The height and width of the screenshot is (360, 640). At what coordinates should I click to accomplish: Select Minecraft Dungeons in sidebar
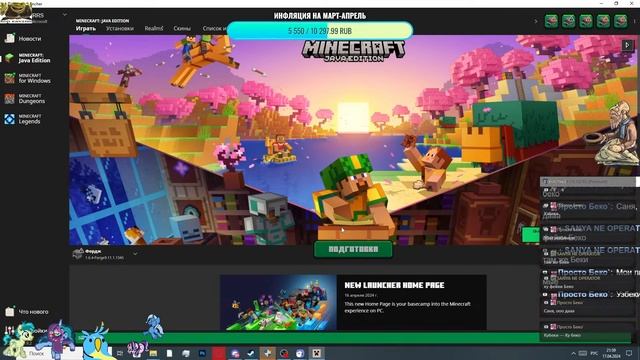[25, 99]
